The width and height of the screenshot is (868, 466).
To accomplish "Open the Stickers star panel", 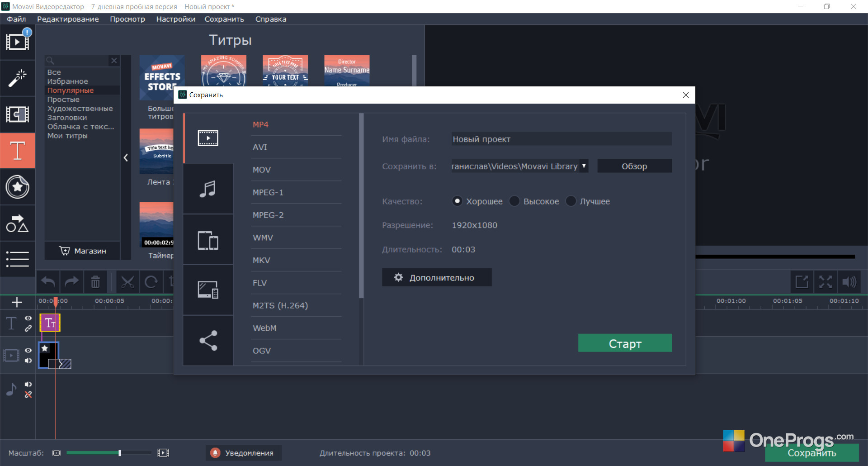I will click(18, 187).
